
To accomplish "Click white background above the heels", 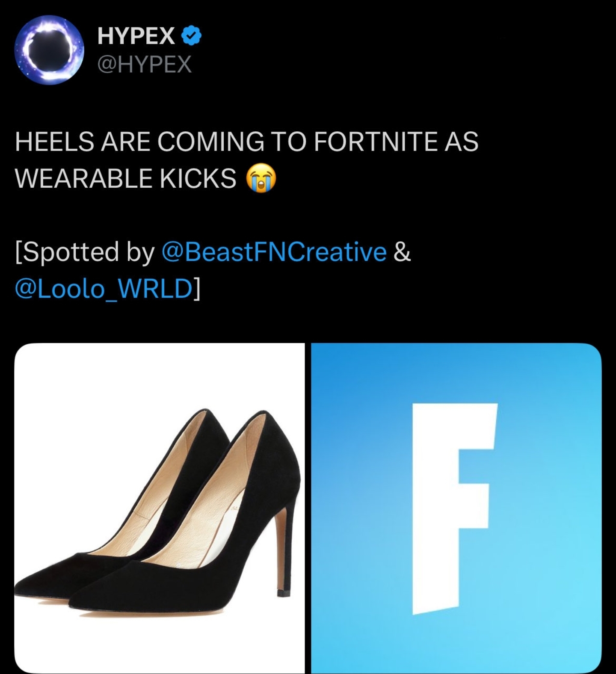I will pos(160,372).
